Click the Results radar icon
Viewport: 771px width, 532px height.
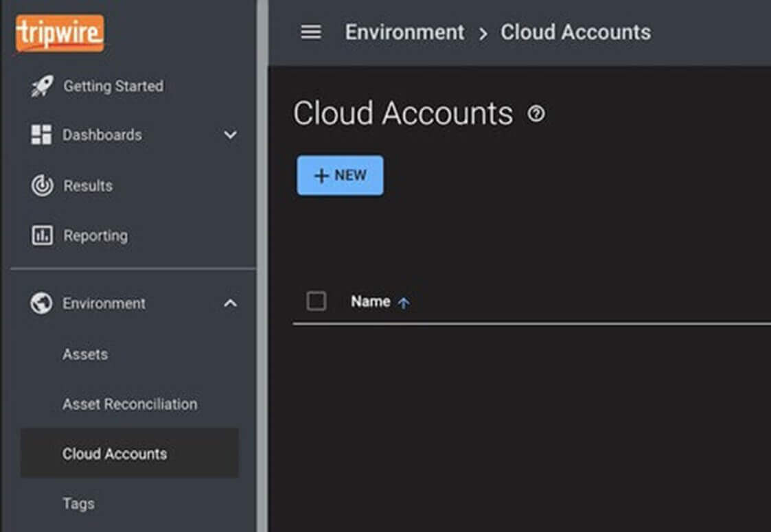[41, 186]
